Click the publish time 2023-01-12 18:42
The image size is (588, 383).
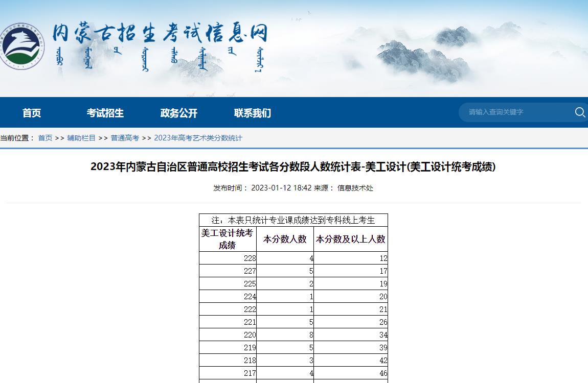[281, 188]
